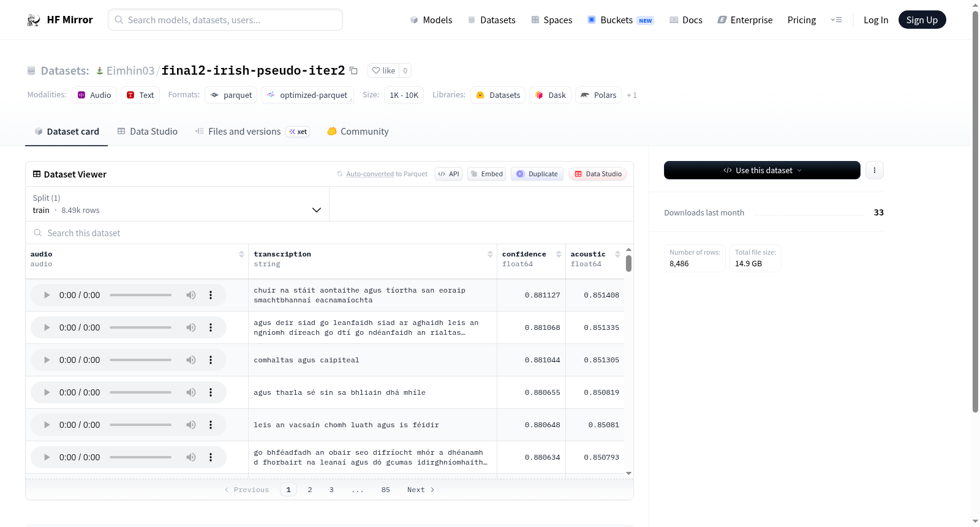Expand the Split train selector
Viewport: 980px width, 527px height.
[x=178, y=204]
